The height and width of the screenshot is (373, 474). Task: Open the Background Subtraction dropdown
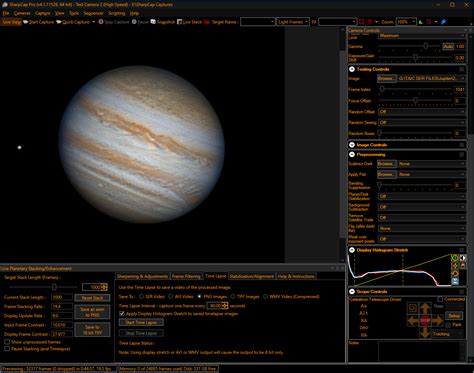[422, 207]
